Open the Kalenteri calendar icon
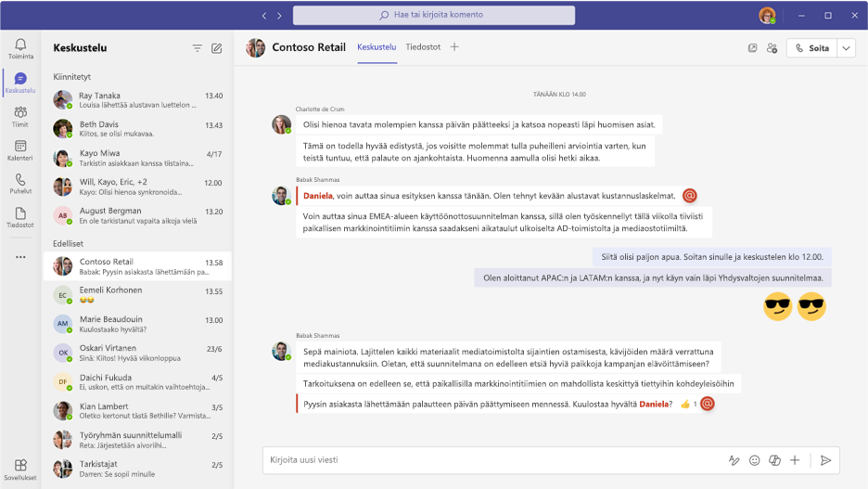The height and width of the screenshot is (489, 868). tap(20, 150)
